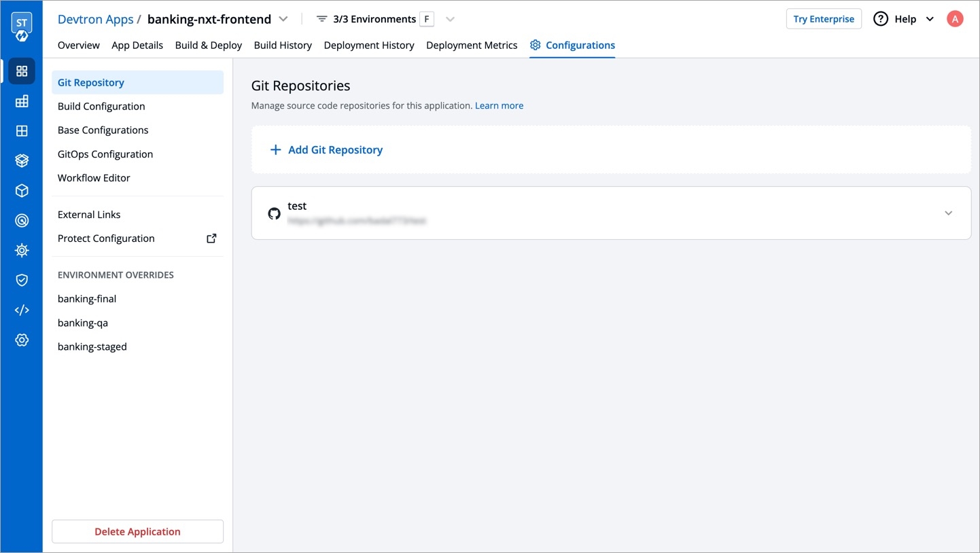Expand the test repository row chevron

948,213
